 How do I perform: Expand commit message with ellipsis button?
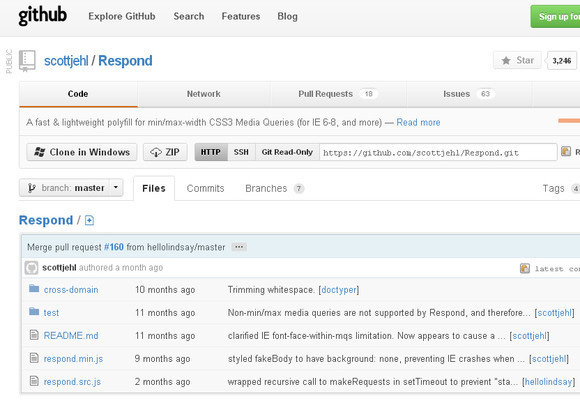tap(239, 247)
